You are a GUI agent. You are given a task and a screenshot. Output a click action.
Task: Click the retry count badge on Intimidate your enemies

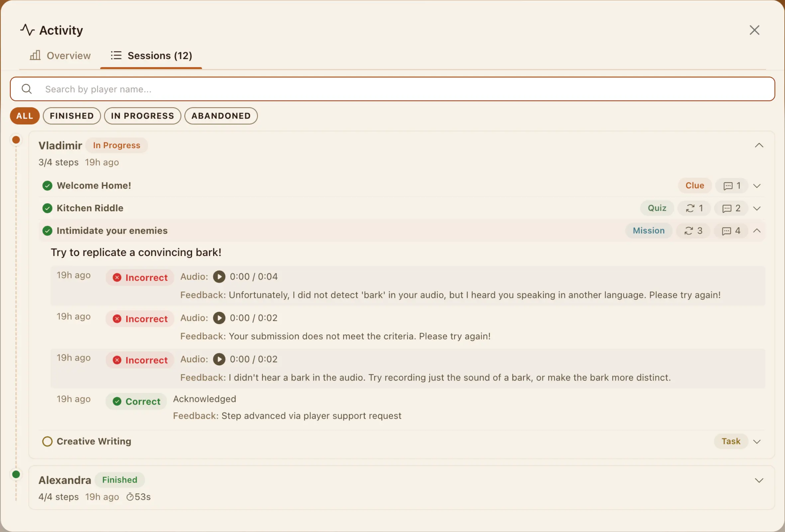693,231
